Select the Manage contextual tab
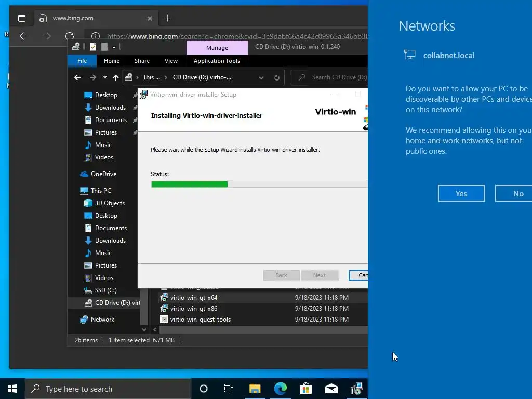The height and width of the screenshot is (399, 532). 217,48
